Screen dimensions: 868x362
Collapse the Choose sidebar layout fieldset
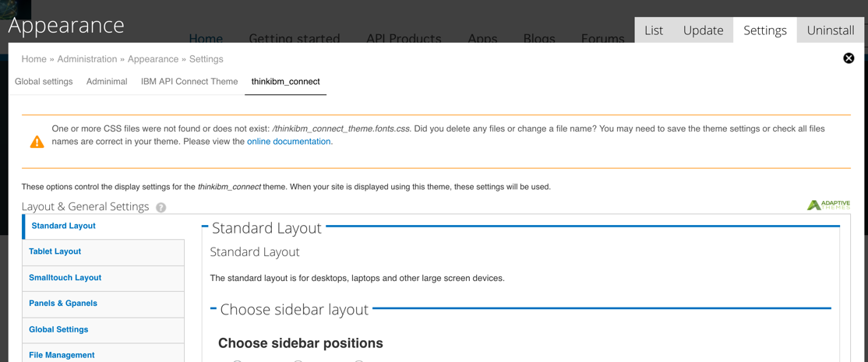[295, 310]
